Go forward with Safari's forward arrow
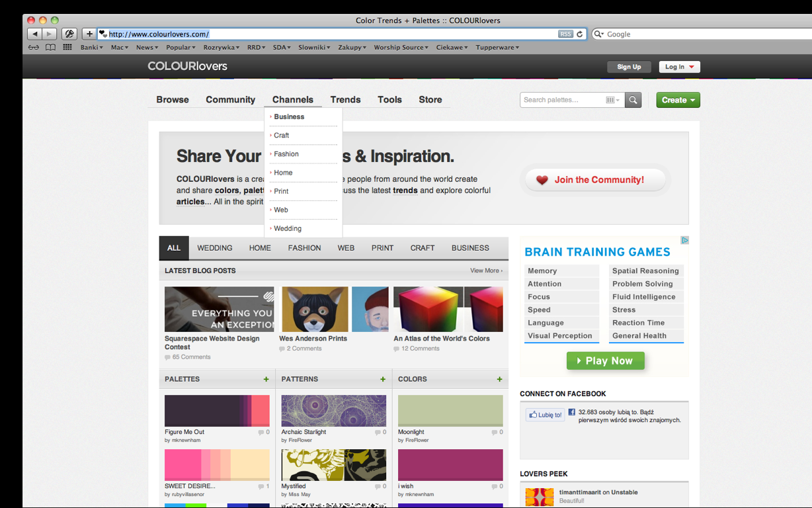Image resolution: width=812 pixels, height=508 pixels. [x=50, y=34]
